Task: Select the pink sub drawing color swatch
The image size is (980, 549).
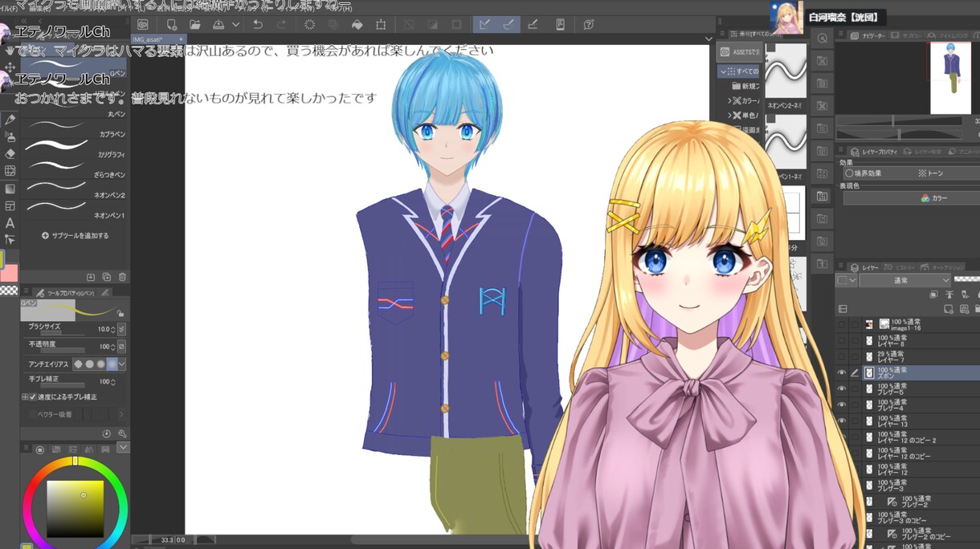Action: 10,274
